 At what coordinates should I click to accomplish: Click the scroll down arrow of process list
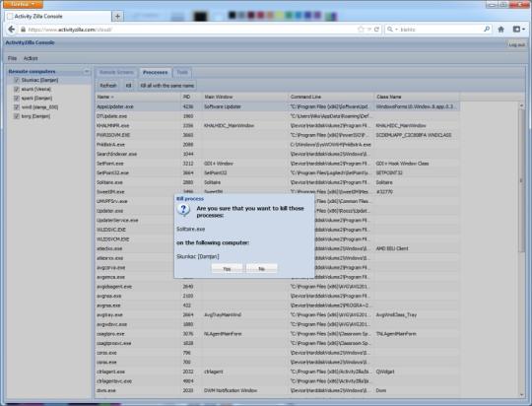pyautogui.click(x=521, y=395)
